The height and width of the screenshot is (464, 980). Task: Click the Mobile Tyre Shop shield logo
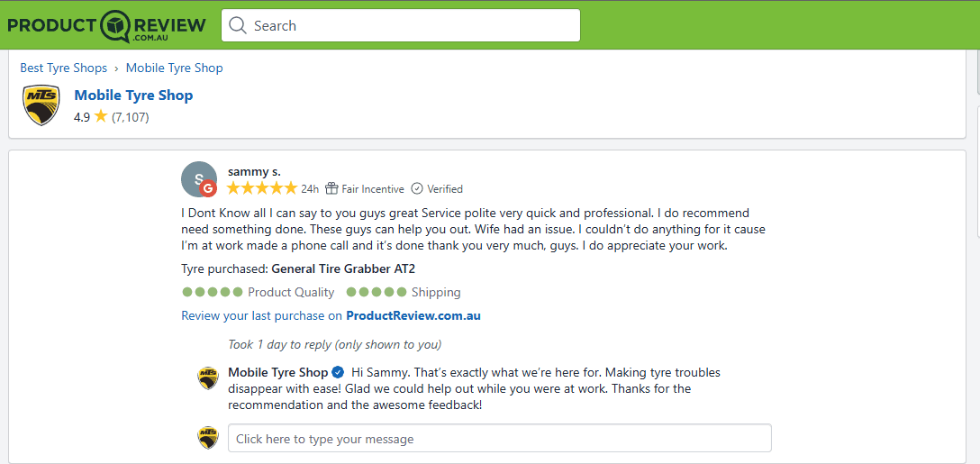pyautogui.click(x=41, y=105)
